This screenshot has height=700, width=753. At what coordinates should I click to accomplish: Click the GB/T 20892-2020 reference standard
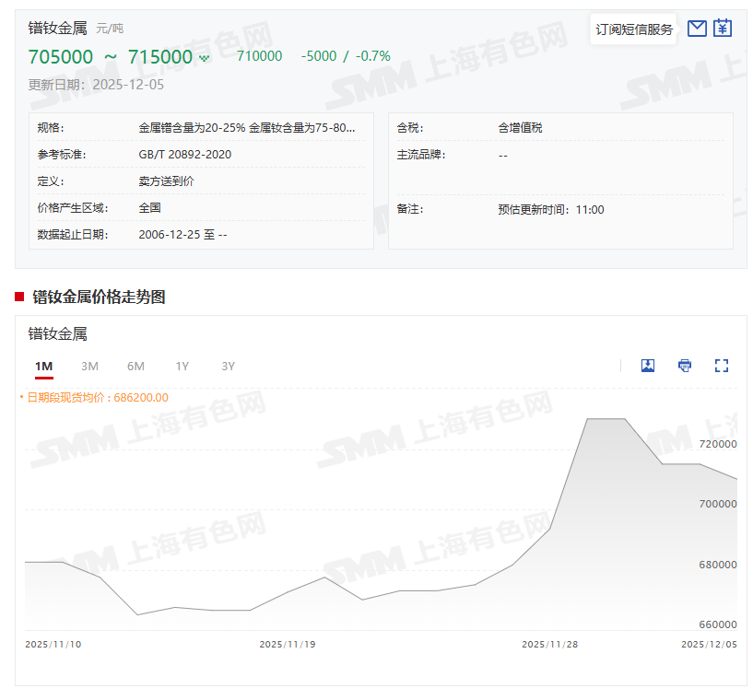coord(184,155)
